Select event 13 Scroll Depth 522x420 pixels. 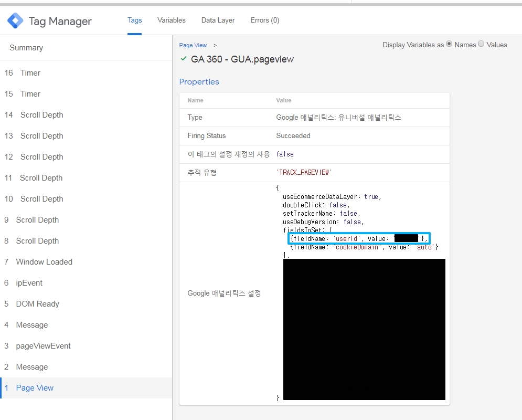tap(86, 136)
